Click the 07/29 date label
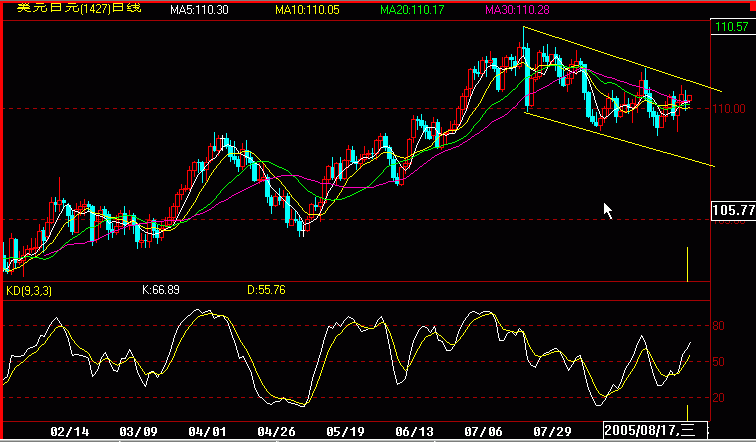 pos(552,431)
